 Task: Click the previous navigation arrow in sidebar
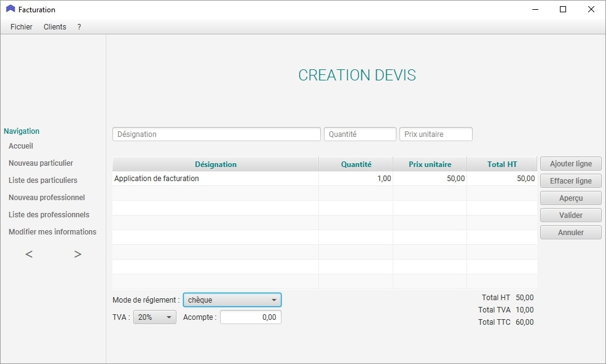(x=29, y=254)
